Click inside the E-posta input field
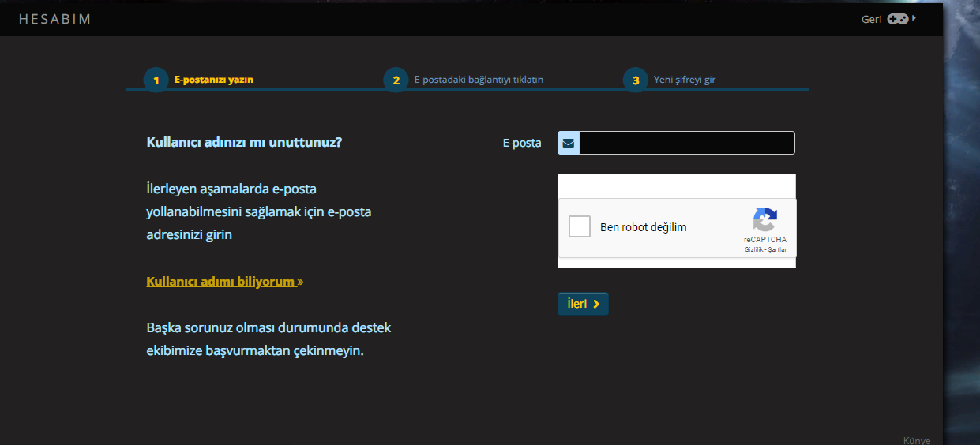The width and height of the screenshot is (980, 445). (687, 143)
